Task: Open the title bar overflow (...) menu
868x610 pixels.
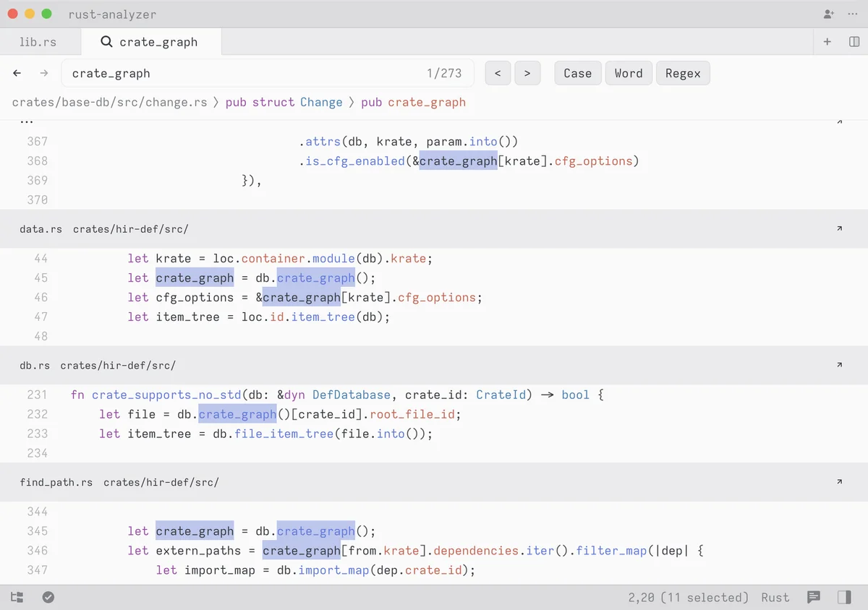Action: click(x=852, y=14)
